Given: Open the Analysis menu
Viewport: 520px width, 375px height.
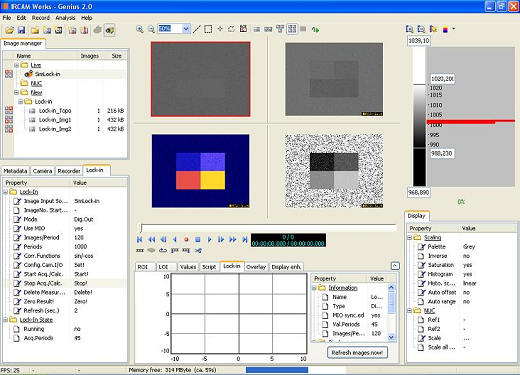Looking at the screenshot, I should point(65,18).
